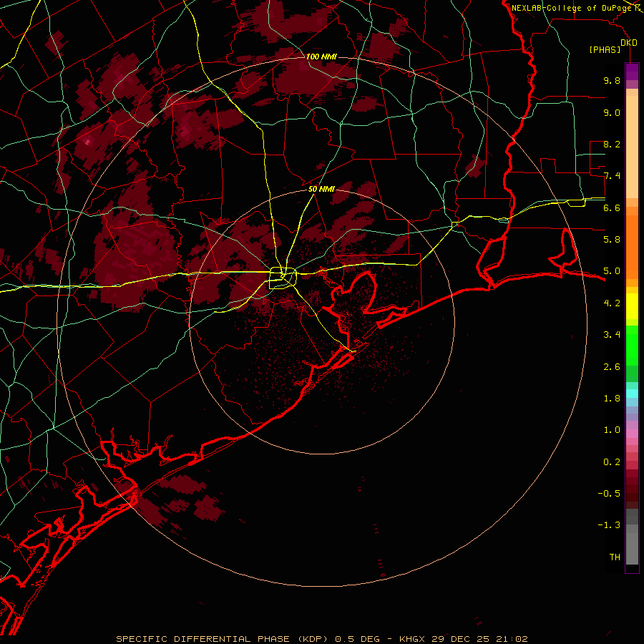Click the cyan band of the color bar
Viewport: 644px width, 644px height.
632,394
